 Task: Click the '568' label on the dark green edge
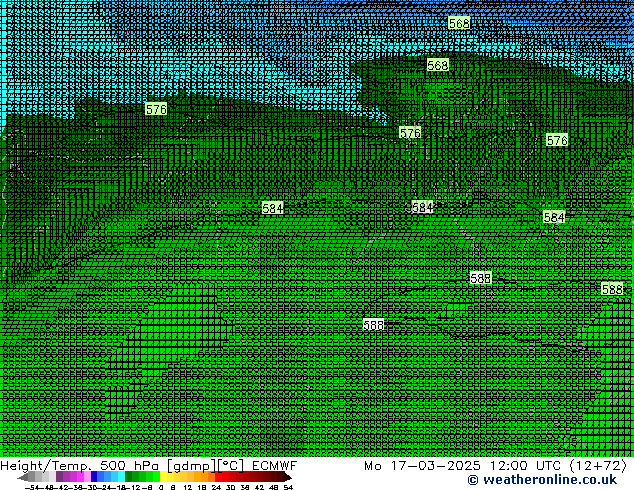[438, 65]
